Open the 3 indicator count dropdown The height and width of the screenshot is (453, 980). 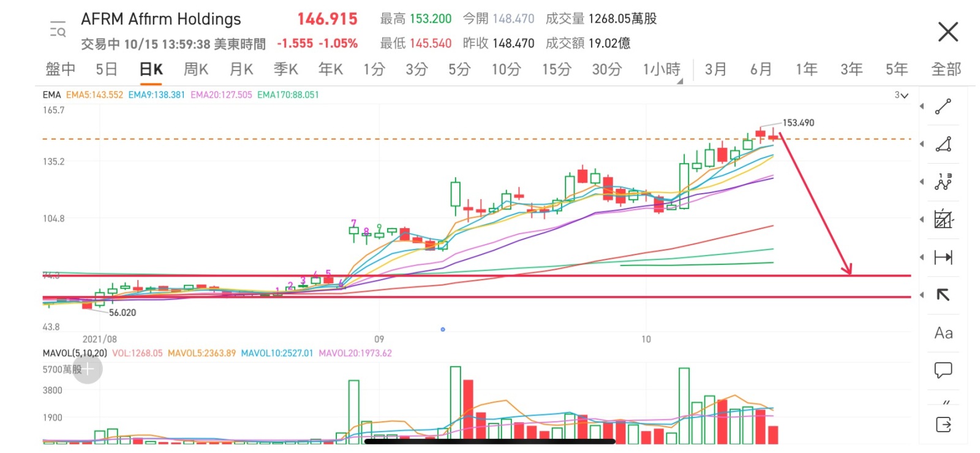click(901, 95)
